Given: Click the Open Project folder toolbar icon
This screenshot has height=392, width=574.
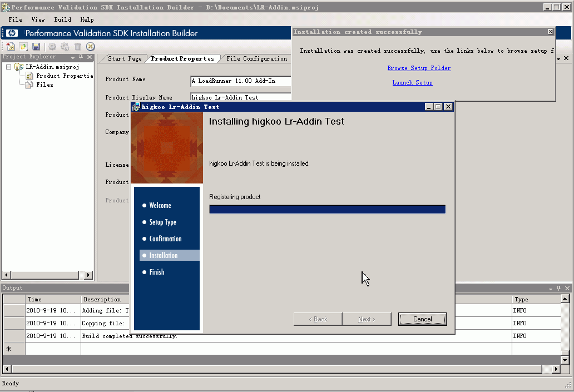Looking at the screenshot, I should [23, 47].
